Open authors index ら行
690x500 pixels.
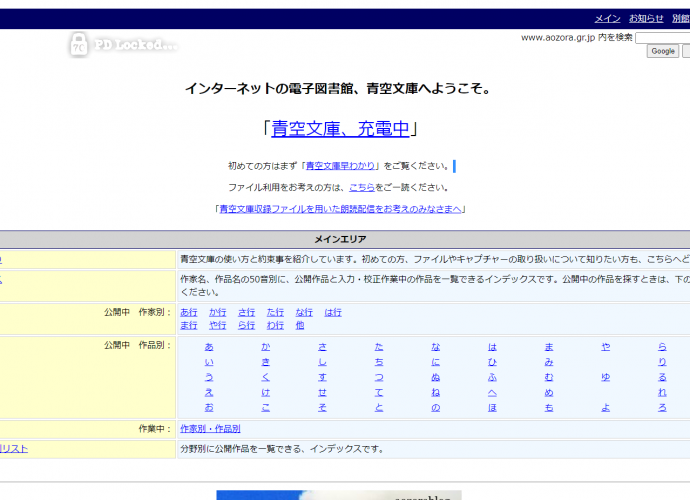pyautogui.click(x=246, y=325)
